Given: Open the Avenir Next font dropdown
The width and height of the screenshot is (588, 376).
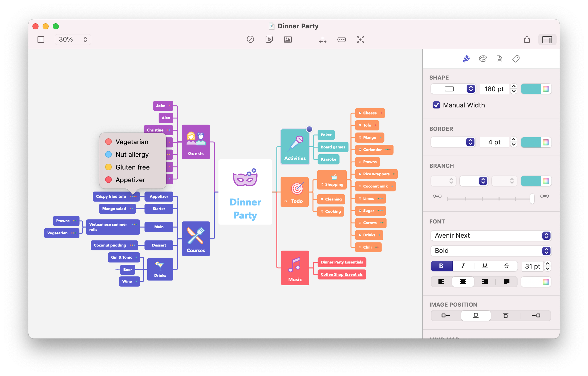Looking at the screenshot, I should [490, 235].
